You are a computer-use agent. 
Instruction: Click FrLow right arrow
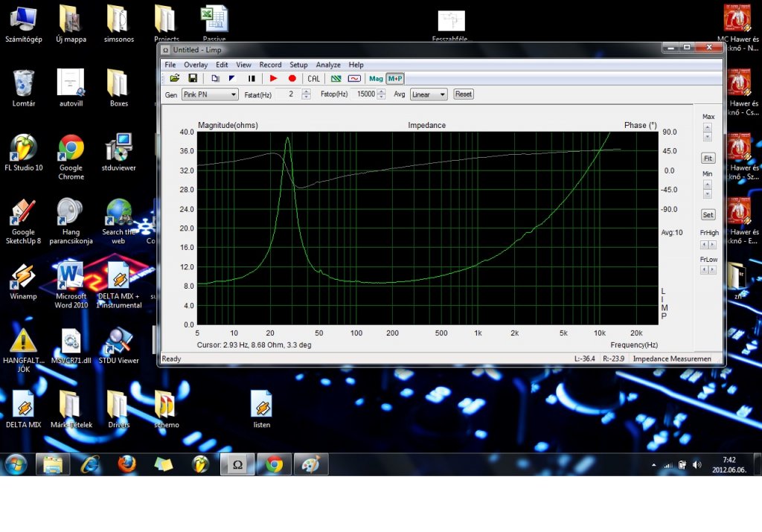(x=712, y=269)
